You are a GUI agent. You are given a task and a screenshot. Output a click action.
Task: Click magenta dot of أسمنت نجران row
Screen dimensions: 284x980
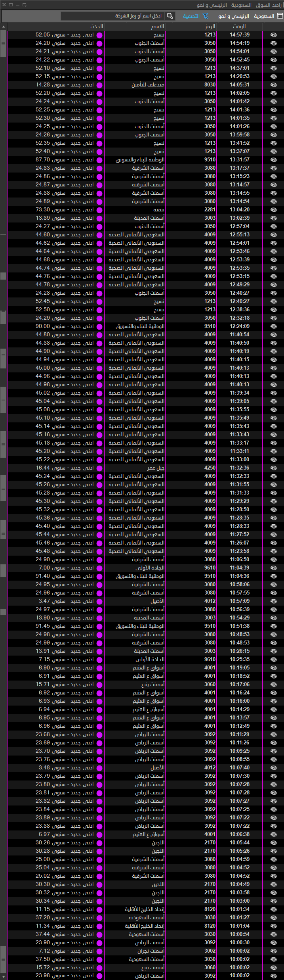[x=99, y=951]
